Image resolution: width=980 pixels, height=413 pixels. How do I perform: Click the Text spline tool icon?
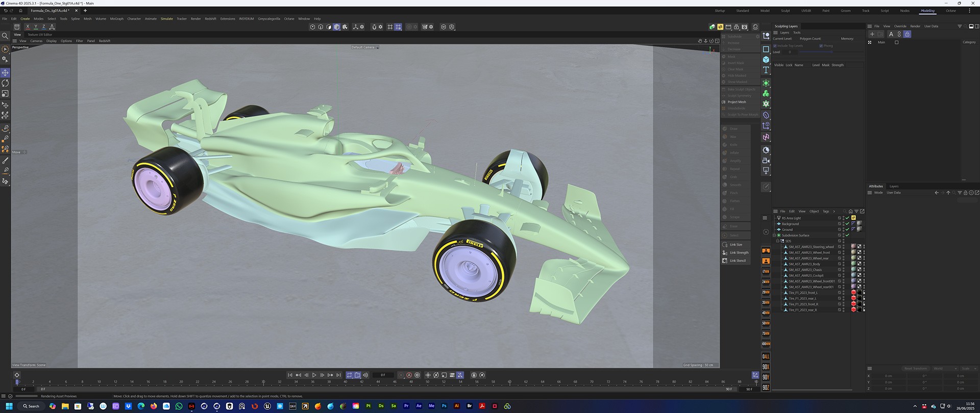coord(766,70)
